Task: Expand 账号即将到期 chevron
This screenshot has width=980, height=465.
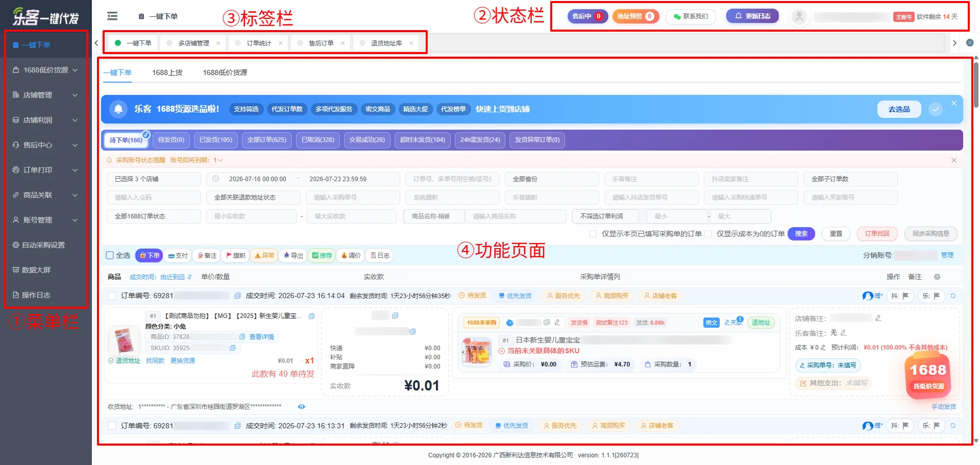Action: pyautogui.click(x=220, y=160)
